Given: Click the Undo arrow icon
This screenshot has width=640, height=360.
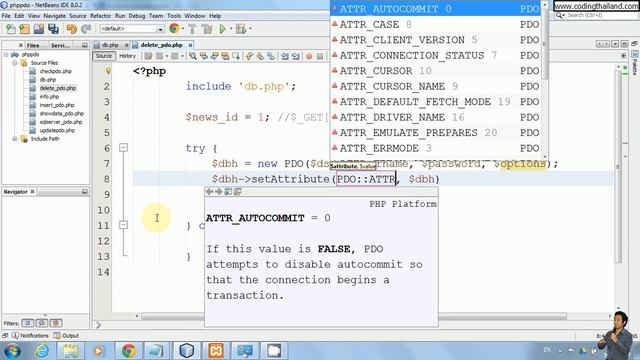Looking at the screenshot, I should click(71, 29).
